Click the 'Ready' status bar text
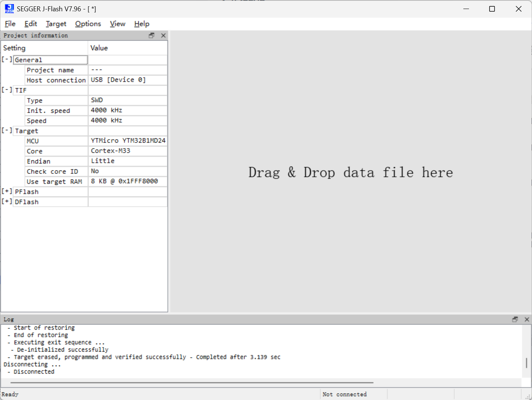Screen dimensions: 532x400 [x=10, y=394]
